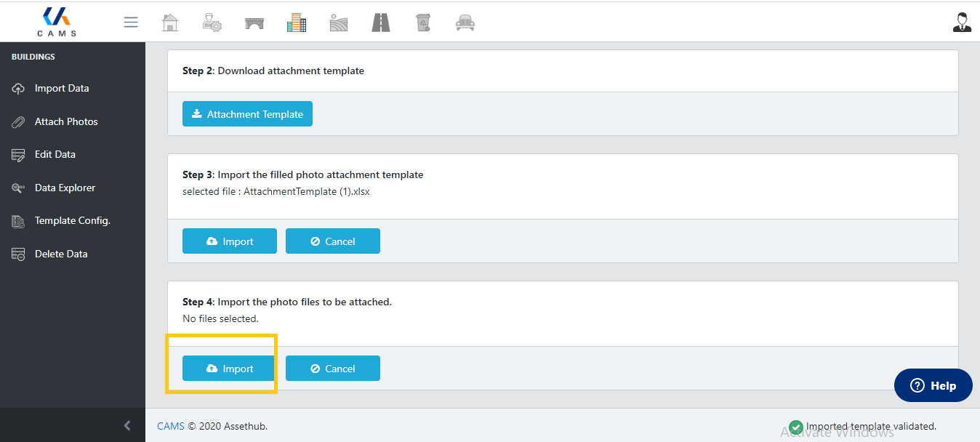Cancel the Step 3 template import
This screenshot has height=442, width=980.
332,241
